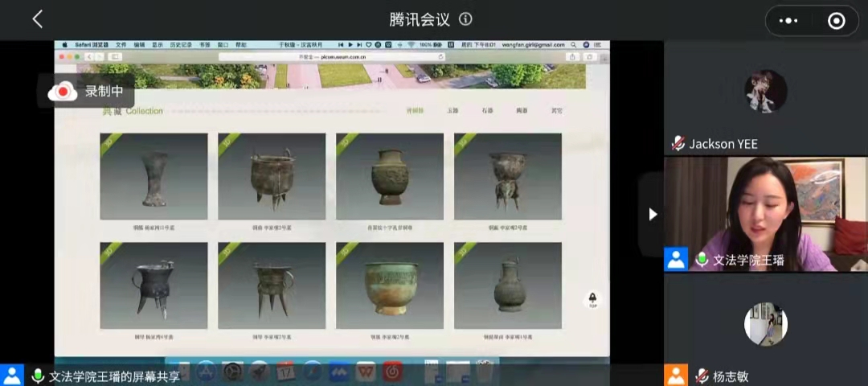Open the three-dots more options menu
The width and height of the screenshot is (868, 386).
tap(790, 21)
